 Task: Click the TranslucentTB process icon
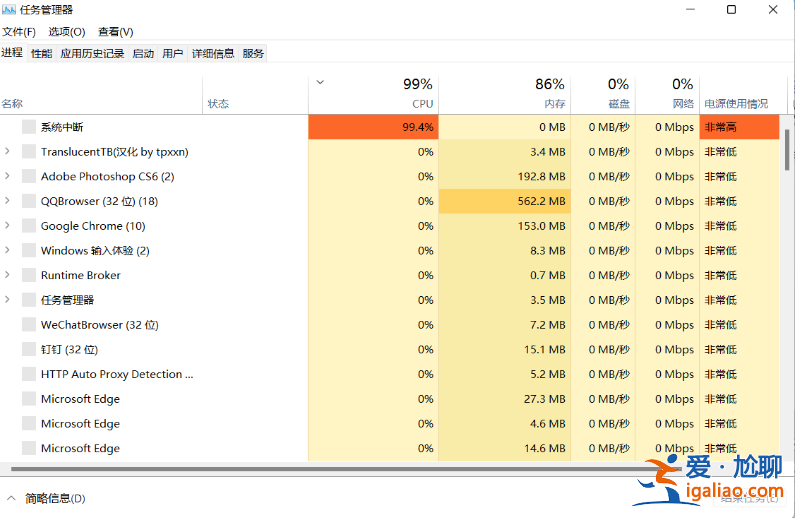[x=29, y=151]
